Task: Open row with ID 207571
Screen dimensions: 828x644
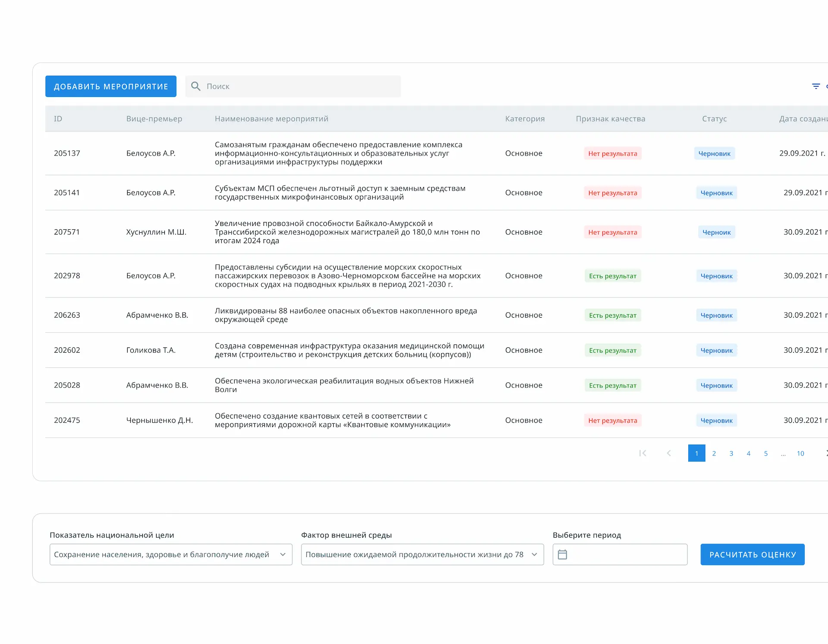Action: (67, 232)
